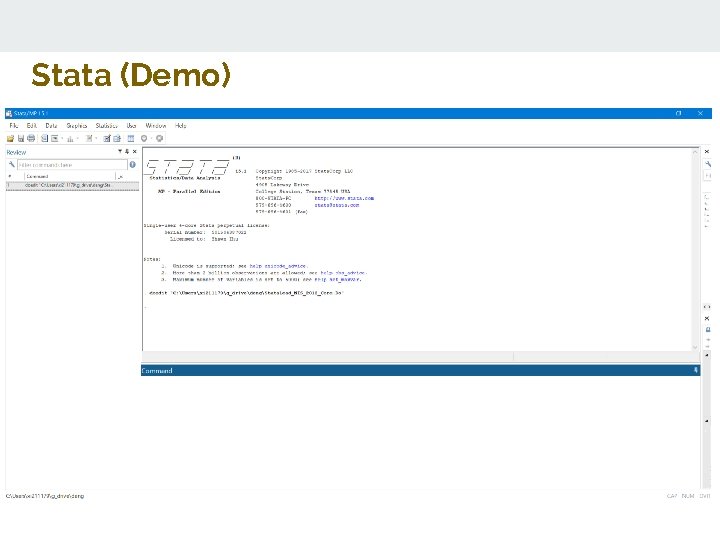Screen dimensions: 720x540
Task: Open the help unicode_advice link
Action: (x=278, y=266)
